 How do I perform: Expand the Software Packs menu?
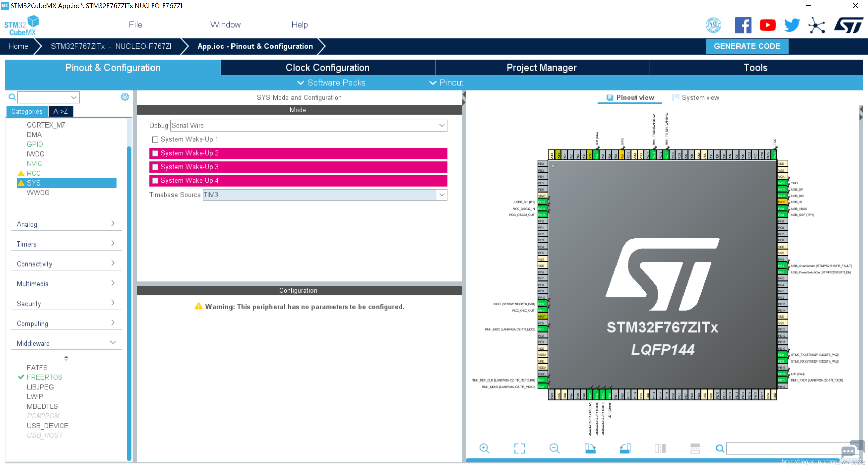tap(331, 83)
